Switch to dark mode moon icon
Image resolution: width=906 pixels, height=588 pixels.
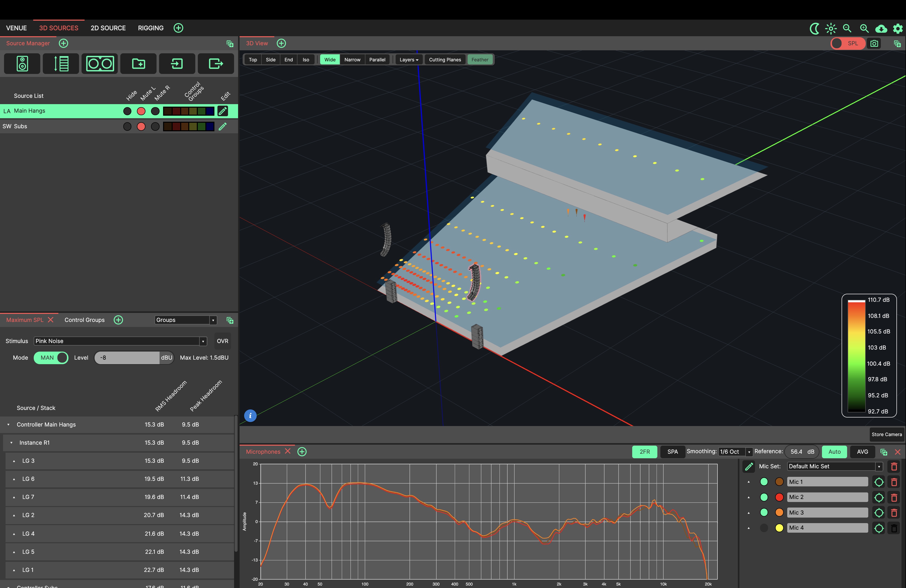click(x=814, y=28)
